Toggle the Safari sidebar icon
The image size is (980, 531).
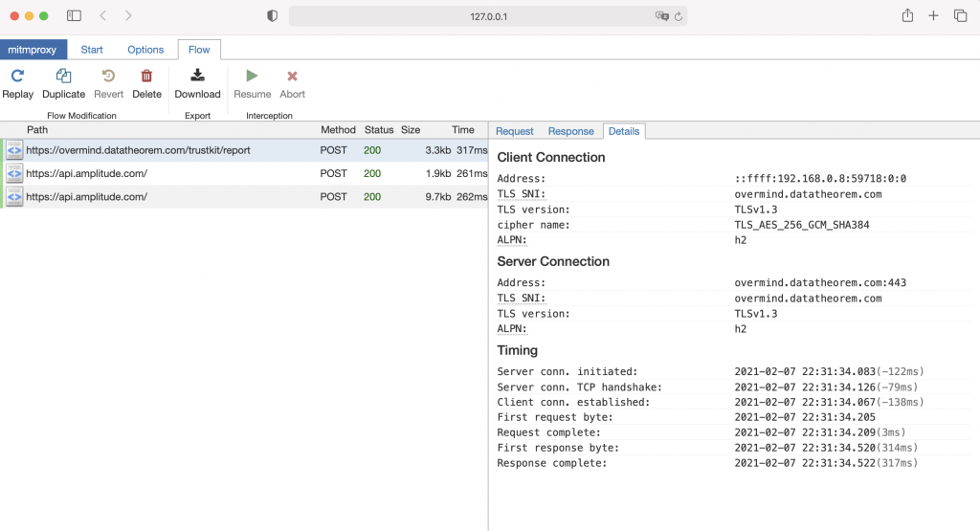[x=75, y=16]
